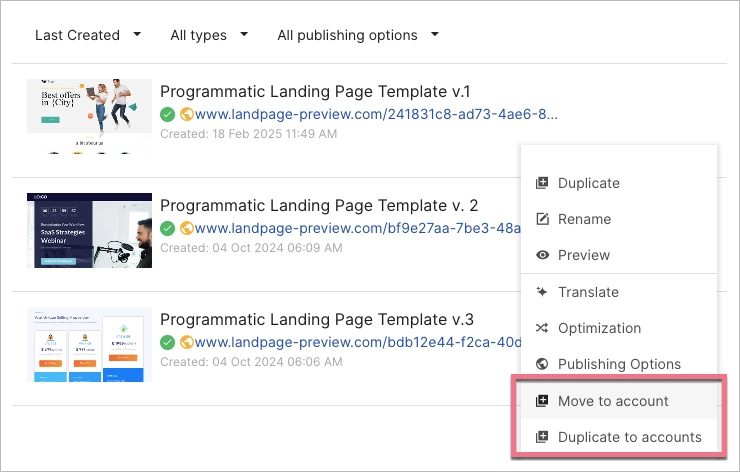Click the Template v.1 thumbnail image

(x=89, y=116)
